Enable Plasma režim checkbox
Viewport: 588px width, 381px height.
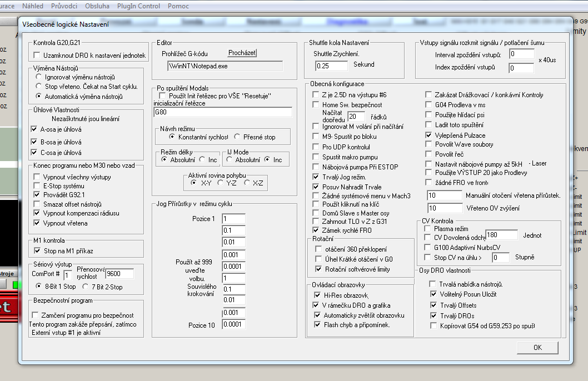click(426, 229)
